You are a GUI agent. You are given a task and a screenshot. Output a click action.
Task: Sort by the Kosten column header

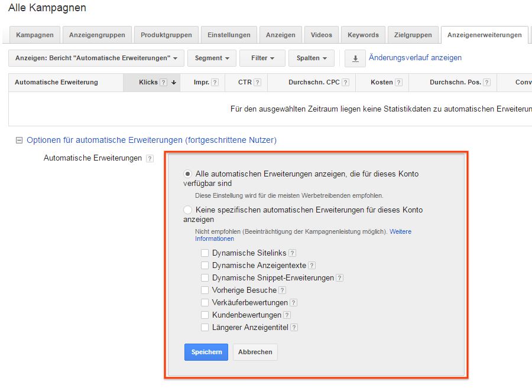[382, 82]
